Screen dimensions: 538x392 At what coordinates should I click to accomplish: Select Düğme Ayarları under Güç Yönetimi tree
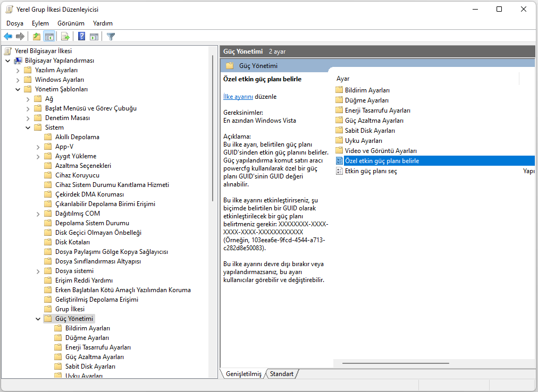pos(87,338)
